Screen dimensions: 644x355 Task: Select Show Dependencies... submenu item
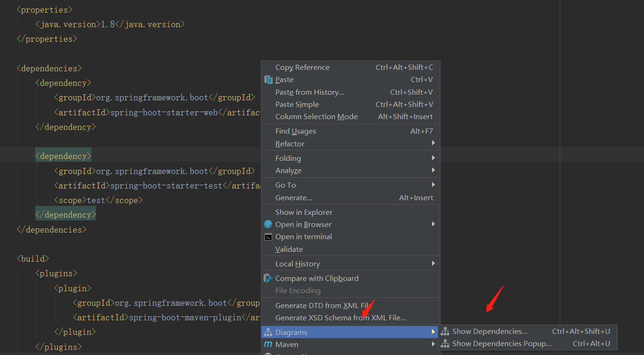528,332
